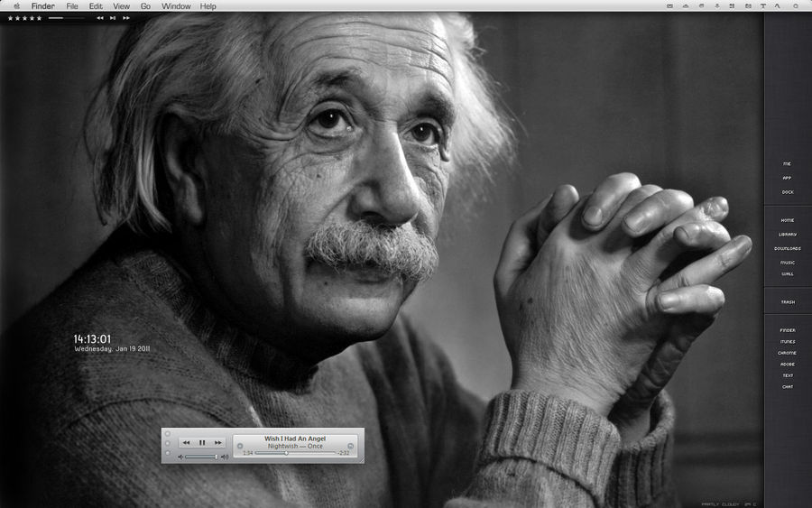The height and width of the screenshot is (508, 812).
Task: Set the first rating star in top widget
Action: point(10,18)
